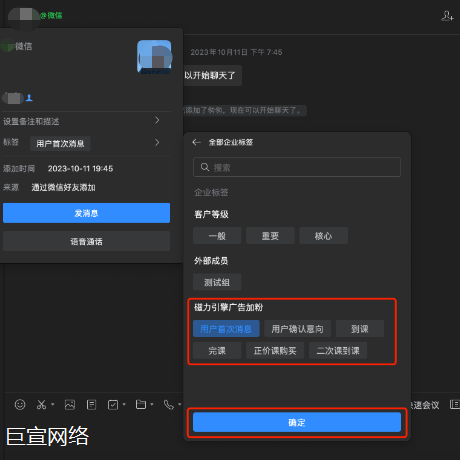Click the chat timestamp 2023年10月11日
This screenshot has height=460, width=460.
[236, 52]
